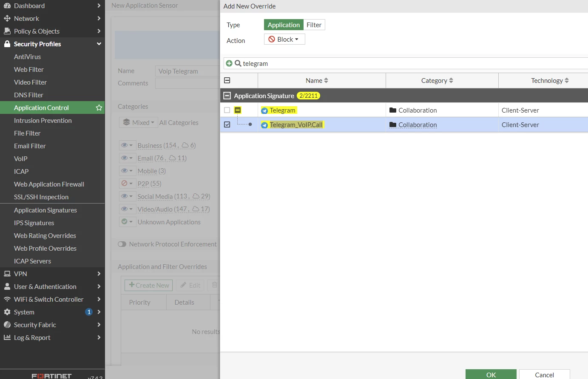
Task: Select the Application type option
Action: coord(284,25)
